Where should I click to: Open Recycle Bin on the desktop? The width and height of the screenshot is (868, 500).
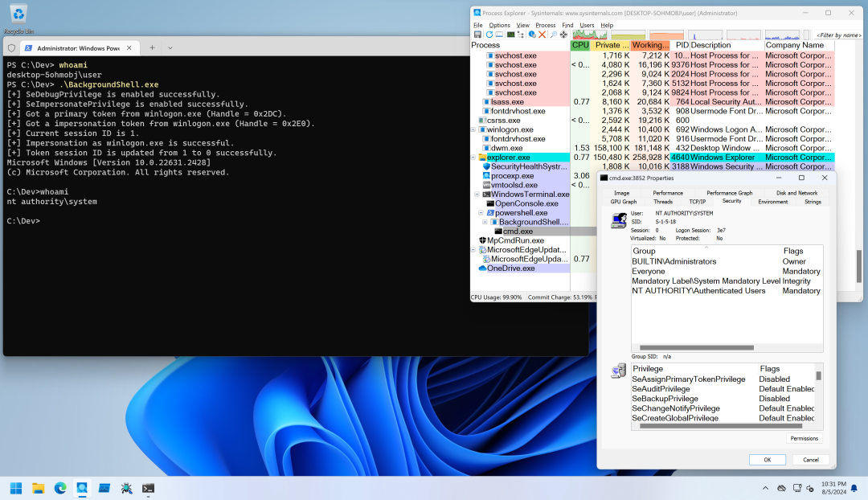coord(18,18)
